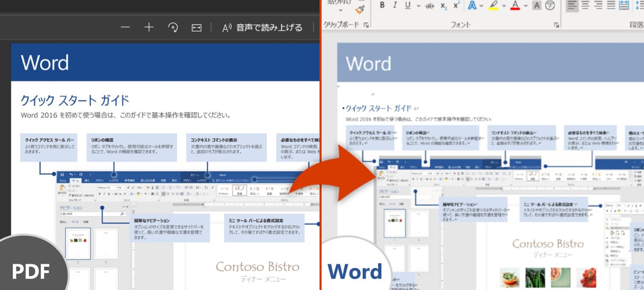The image size is (644, 290).
Task: Center-align text in Word ribbon
Action: point(585,5)
